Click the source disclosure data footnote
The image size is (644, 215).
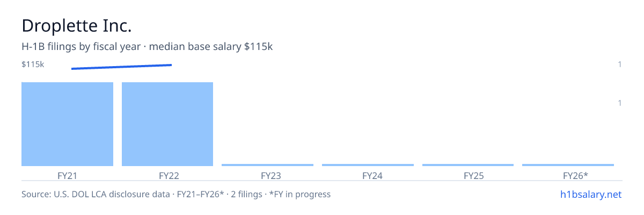(x=176, y=194)
